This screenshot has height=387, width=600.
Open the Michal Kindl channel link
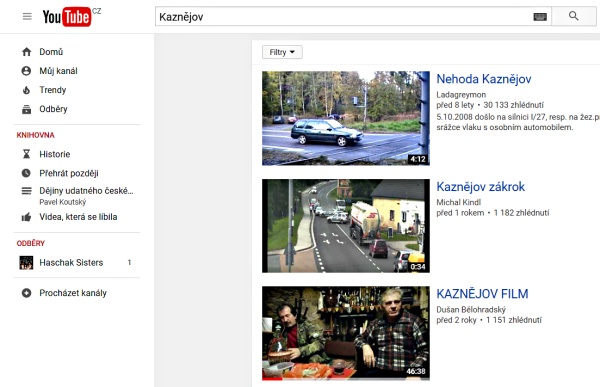coord(458,202)
